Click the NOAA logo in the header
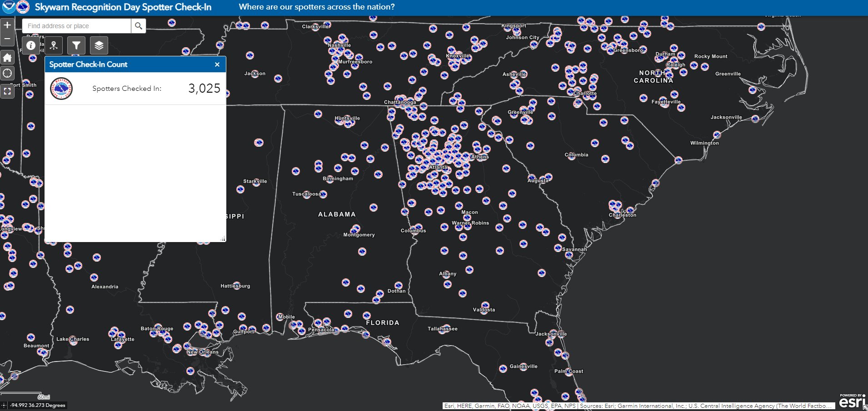 (8, 7)
